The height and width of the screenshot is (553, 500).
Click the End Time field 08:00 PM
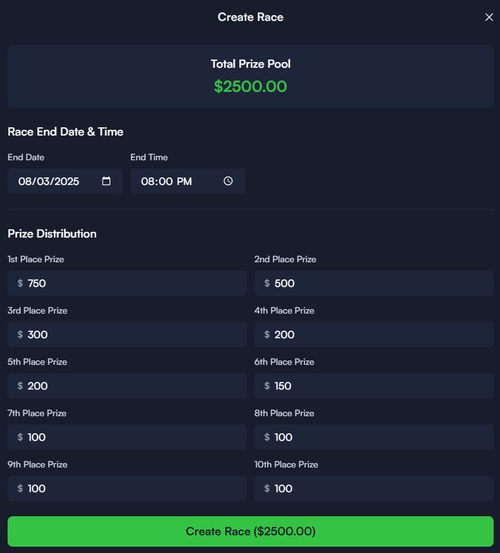point(188,181)
